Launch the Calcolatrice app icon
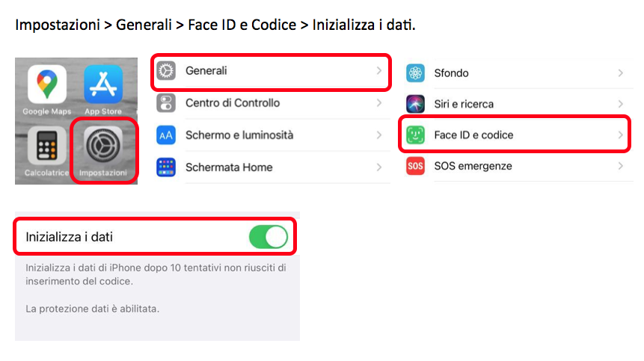 [47, 146]
